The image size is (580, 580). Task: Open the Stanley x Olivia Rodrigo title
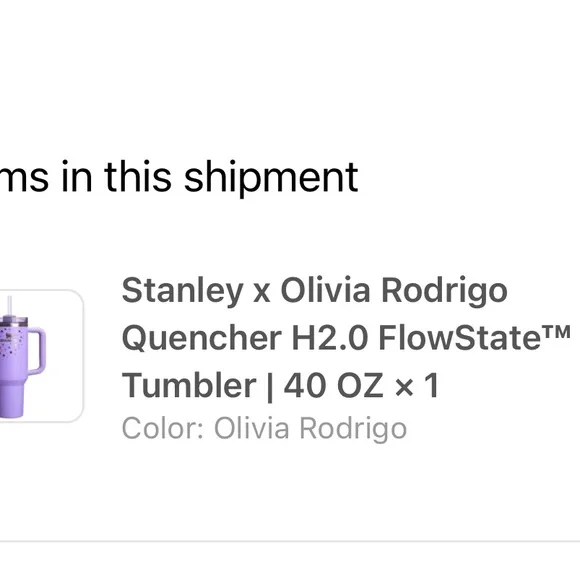[314, 291]
